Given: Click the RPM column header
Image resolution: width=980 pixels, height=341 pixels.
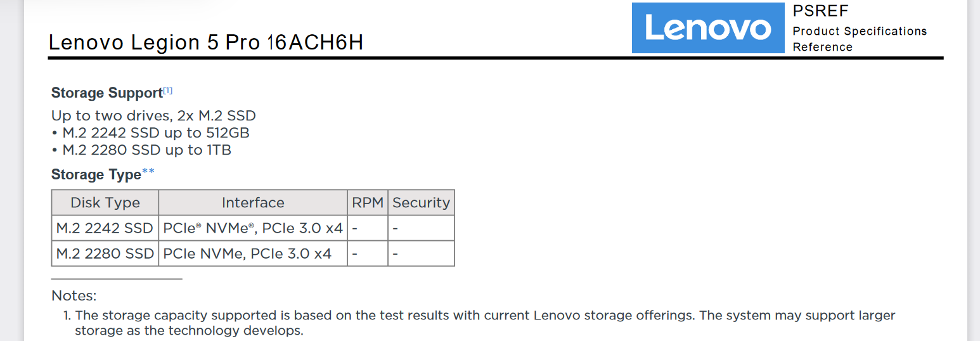Looking at the screenshot, I should pos(368,203).
